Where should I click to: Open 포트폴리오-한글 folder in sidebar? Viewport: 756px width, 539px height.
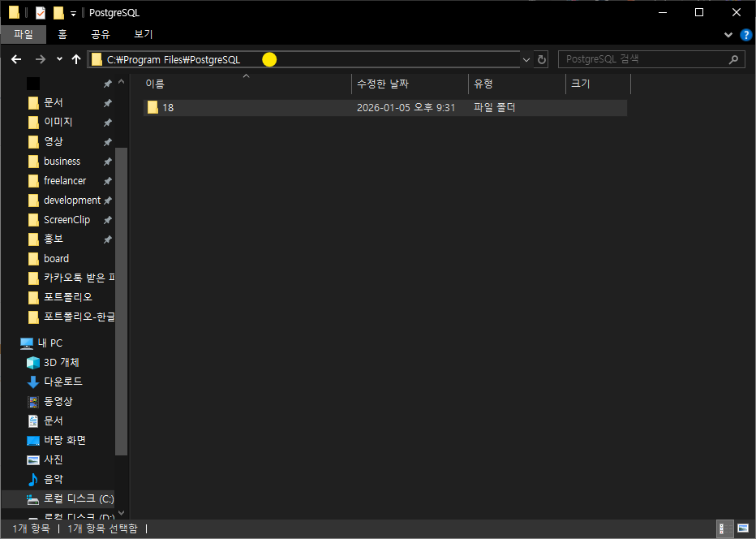(71, 317)
